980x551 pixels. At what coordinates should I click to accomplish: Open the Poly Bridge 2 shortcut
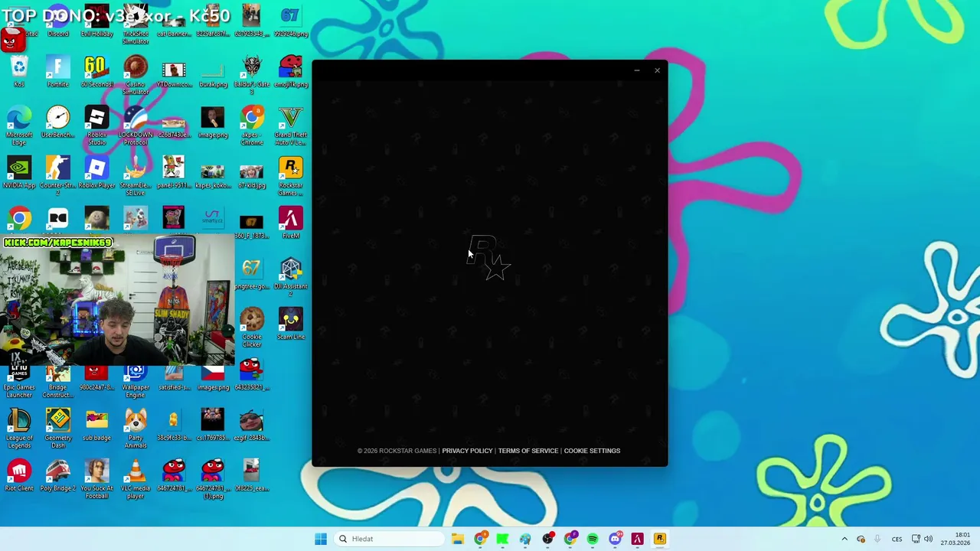(58, 475)
